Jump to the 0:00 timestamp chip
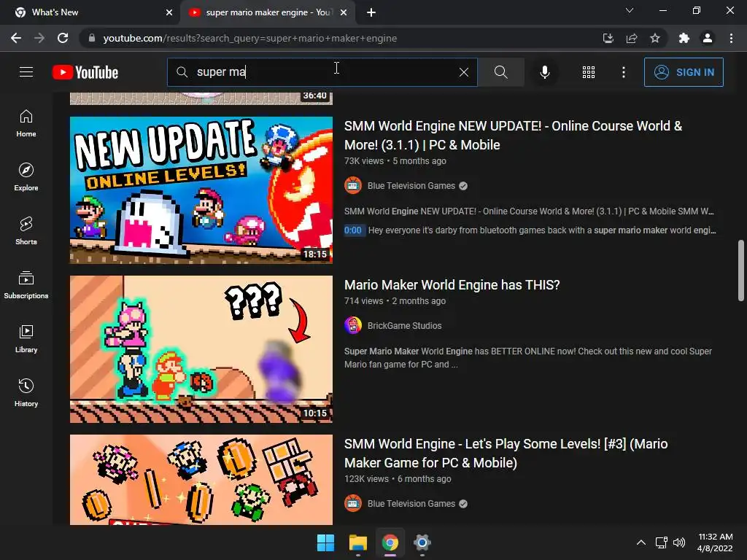Screen dimensions: 747x560 pyautogui.click(x=353, y=230)
